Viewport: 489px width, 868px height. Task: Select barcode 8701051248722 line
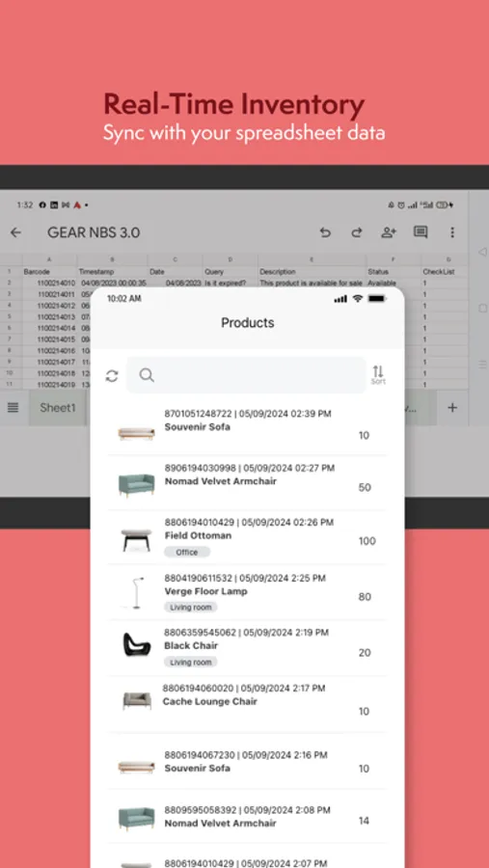click(248, 414)
